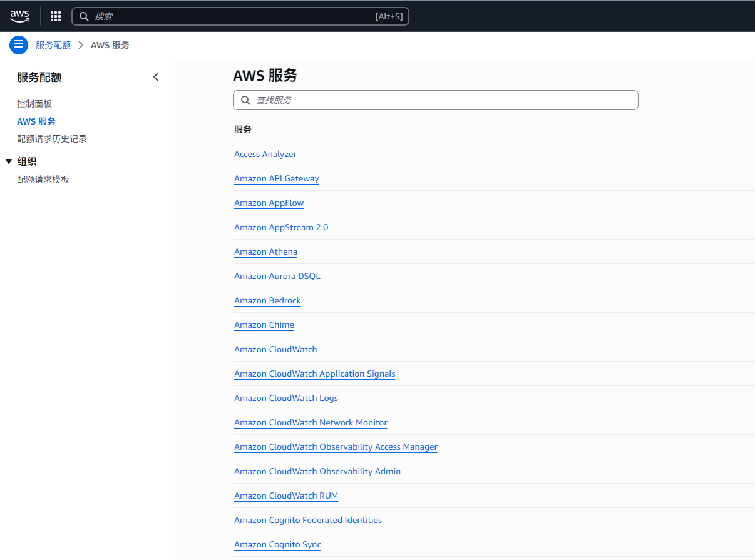Select 控制面板 in the sidebar
Screen dimensions: 755x560
[34, 103]
